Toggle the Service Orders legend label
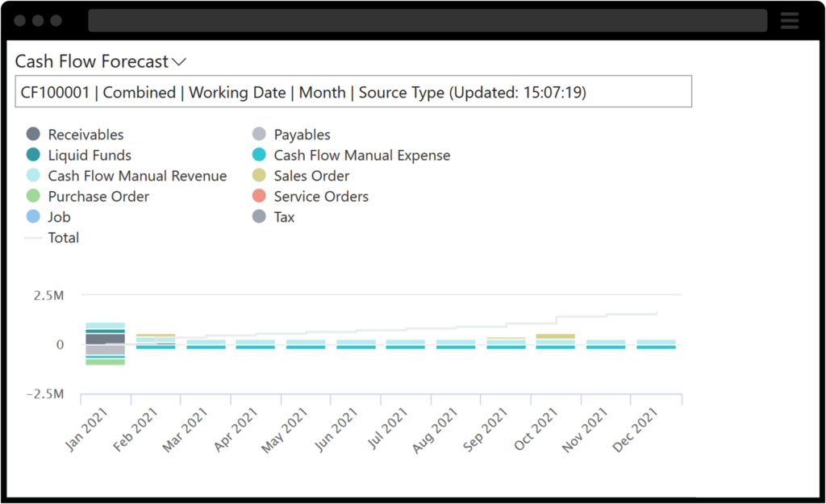 click(321, 197)
